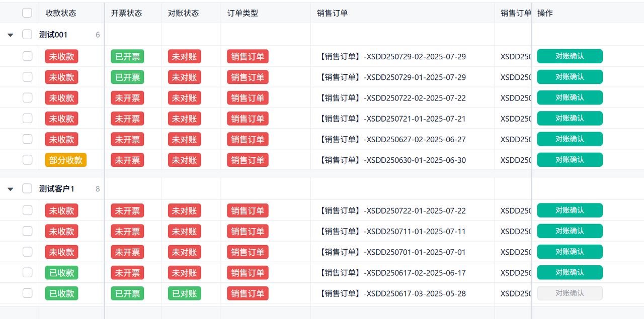Click order text 【销售订单】-XSDD250721-01-2025-07-21
This screenshot has width=644, height=319.
point(391,118)
